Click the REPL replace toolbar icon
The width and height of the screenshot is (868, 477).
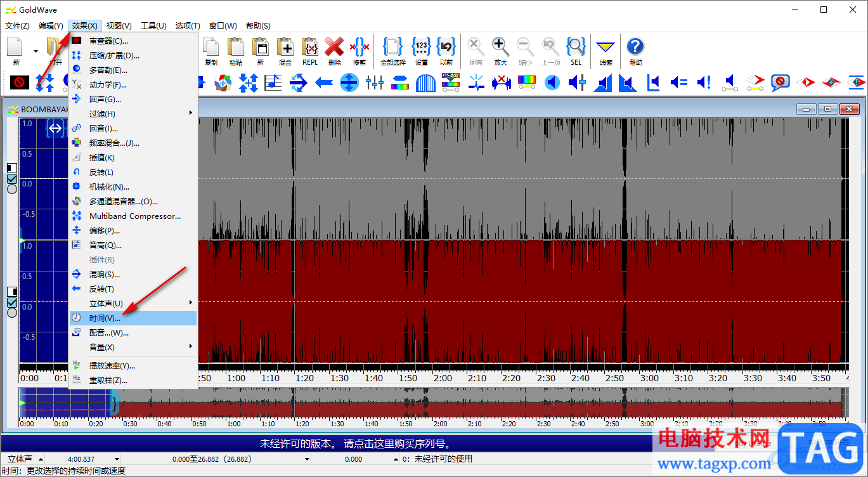tap(310, 48)
